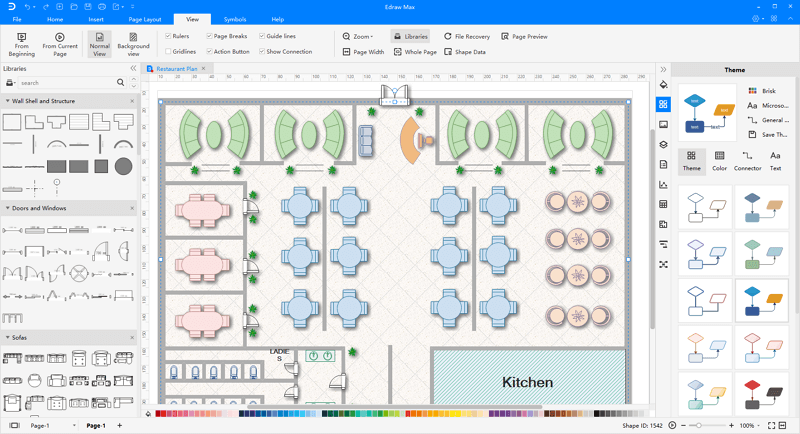Open the File menu
The width and height of the screenshot is (800, 434).
[x=17, y=19]
